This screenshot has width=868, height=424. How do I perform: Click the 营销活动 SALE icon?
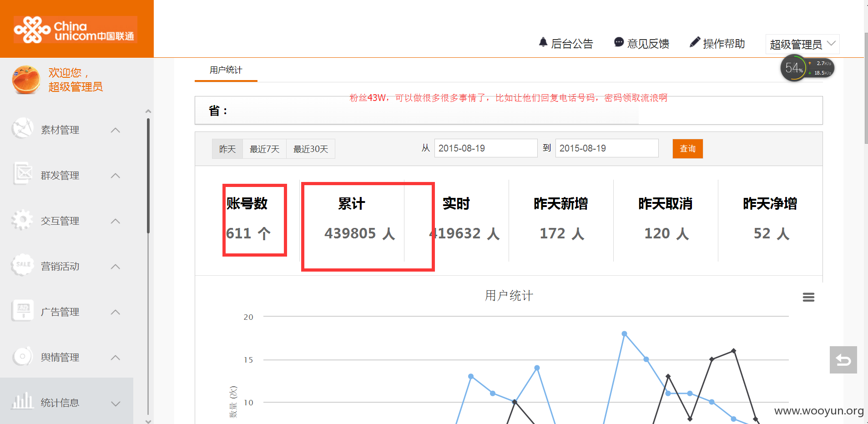point(23,265)
